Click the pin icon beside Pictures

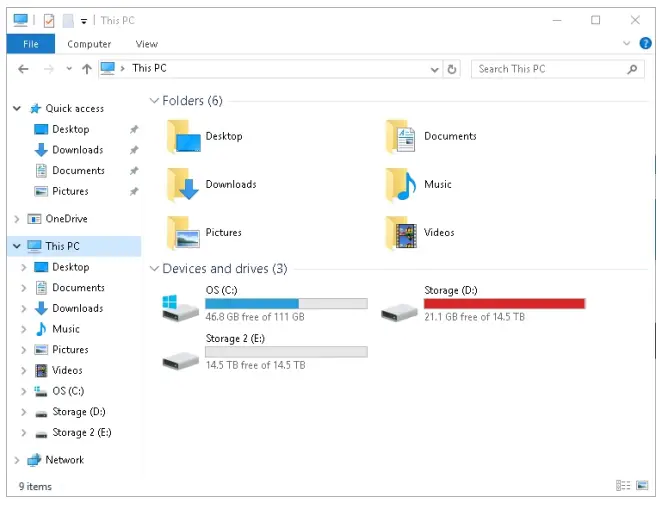(134, 191)
